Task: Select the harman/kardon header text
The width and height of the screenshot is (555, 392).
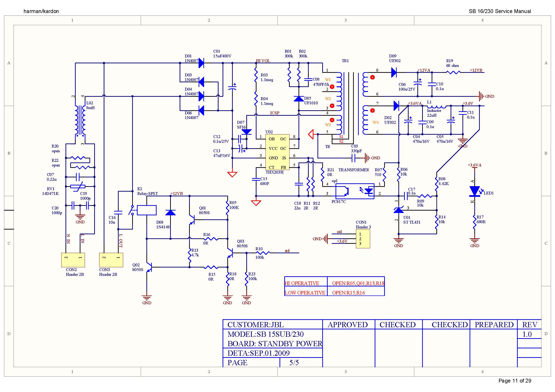Action: 41,11
